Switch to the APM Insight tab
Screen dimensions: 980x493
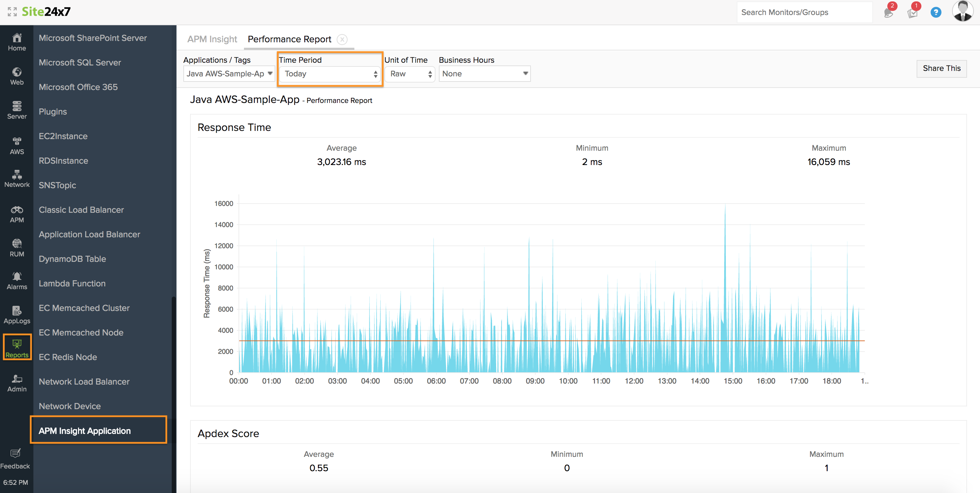coord(212,39)
